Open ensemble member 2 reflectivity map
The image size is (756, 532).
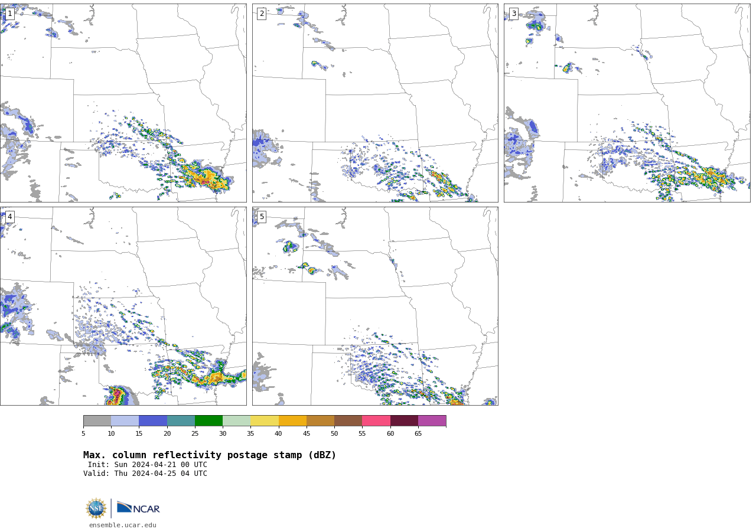pyautogui.click(x=375, y=103)
